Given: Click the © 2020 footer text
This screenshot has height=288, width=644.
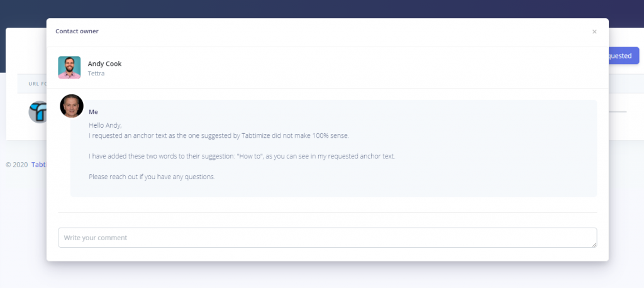Looking at the screenshot, I should (x=17, y=165).
